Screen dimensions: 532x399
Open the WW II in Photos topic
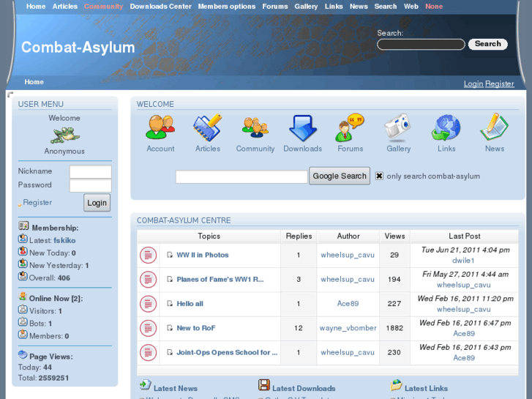(x=203, y=255)
